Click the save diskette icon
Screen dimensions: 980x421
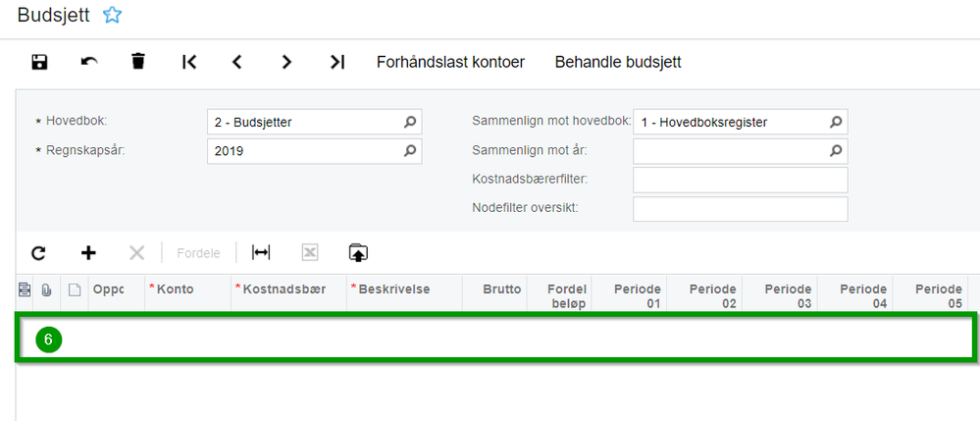point(39,62)
